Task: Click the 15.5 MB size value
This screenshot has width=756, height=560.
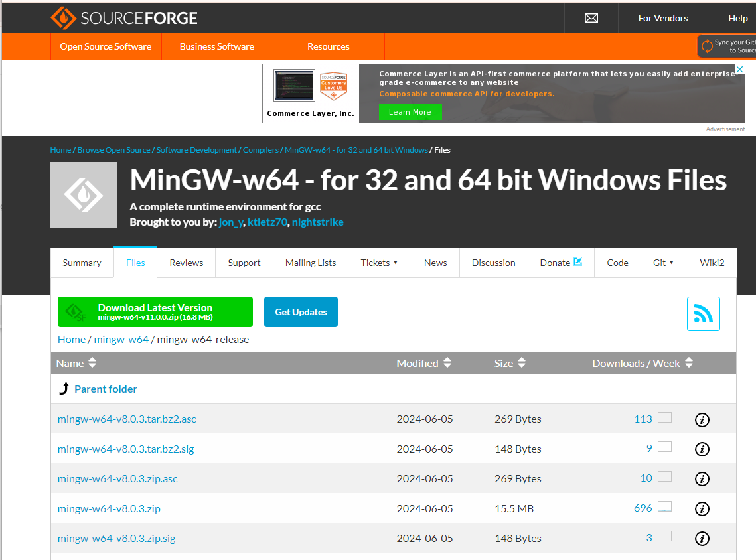Action: (x=514, y=509)
